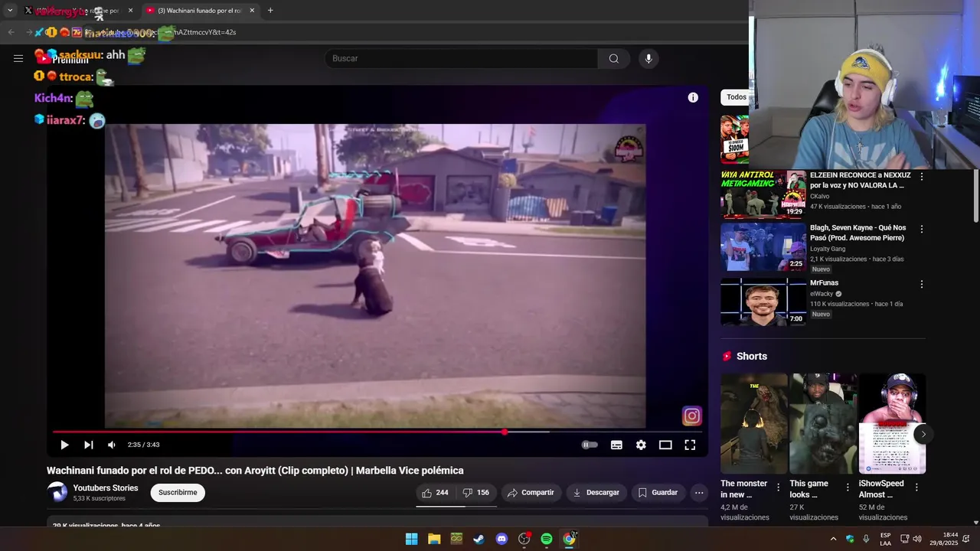
Task: Open Spotify from the taskbar
Action: pos(547,539)
